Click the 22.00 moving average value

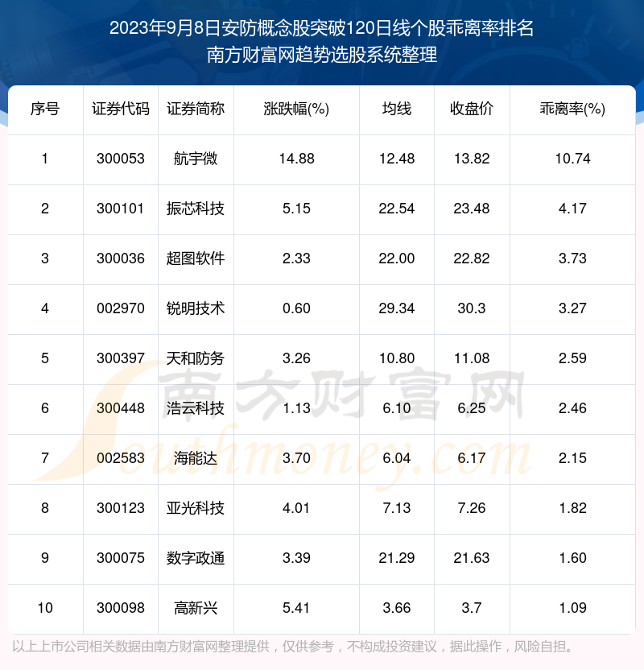pyautogui.click(x=397, y=258)
